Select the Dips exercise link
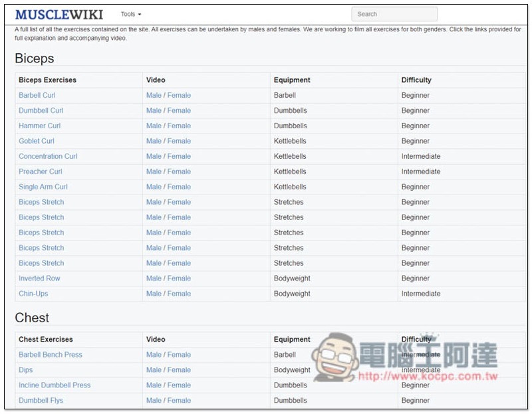This screenshot has height=414, width=532. 25,370
